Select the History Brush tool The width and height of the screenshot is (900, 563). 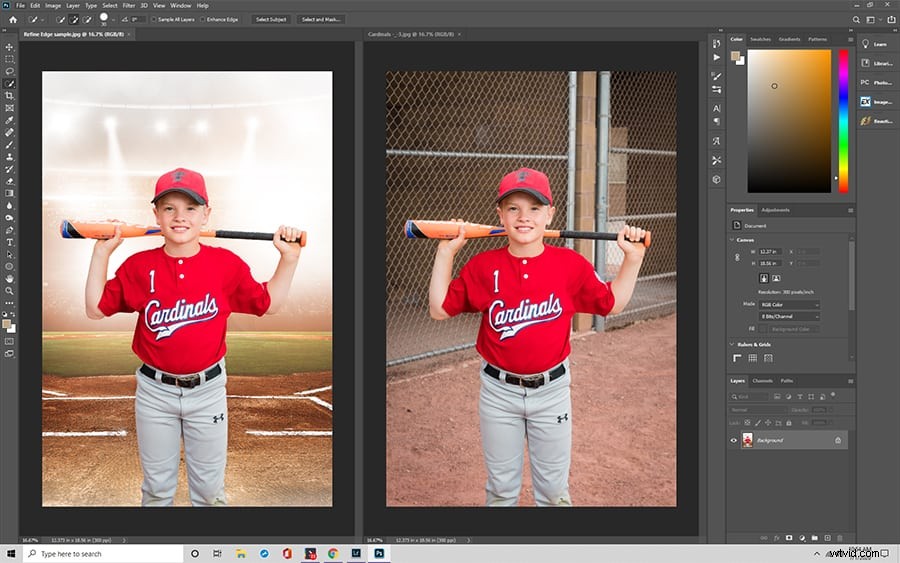click(9, 169)
